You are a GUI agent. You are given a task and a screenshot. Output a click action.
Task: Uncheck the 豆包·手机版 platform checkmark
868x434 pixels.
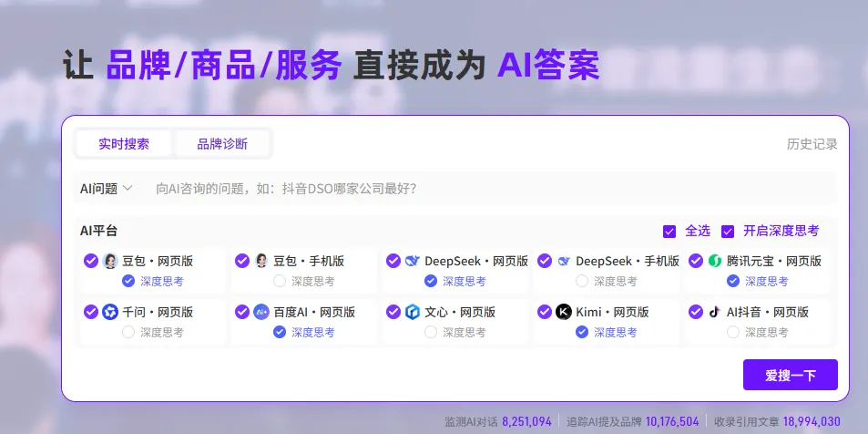tap(242, 261)
